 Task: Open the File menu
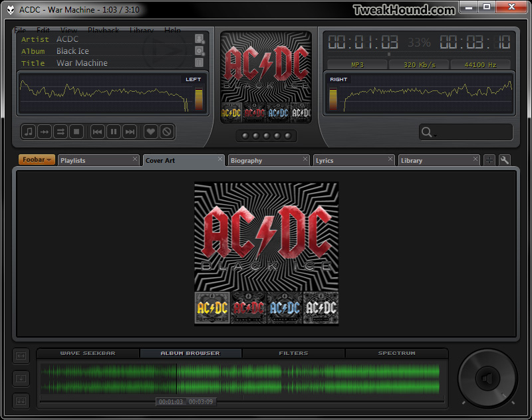[x=20, y=30]
